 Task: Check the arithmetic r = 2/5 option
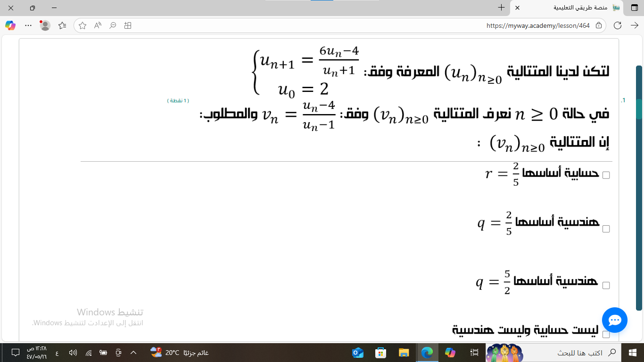click(x=606, y=175)
